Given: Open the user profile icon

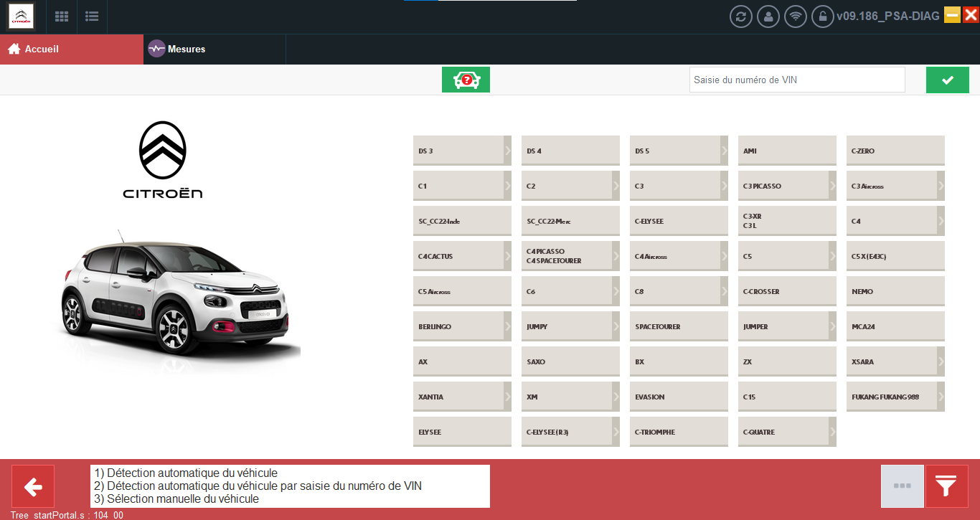Looking at the screenshot, I should click(x=768, y=16).
